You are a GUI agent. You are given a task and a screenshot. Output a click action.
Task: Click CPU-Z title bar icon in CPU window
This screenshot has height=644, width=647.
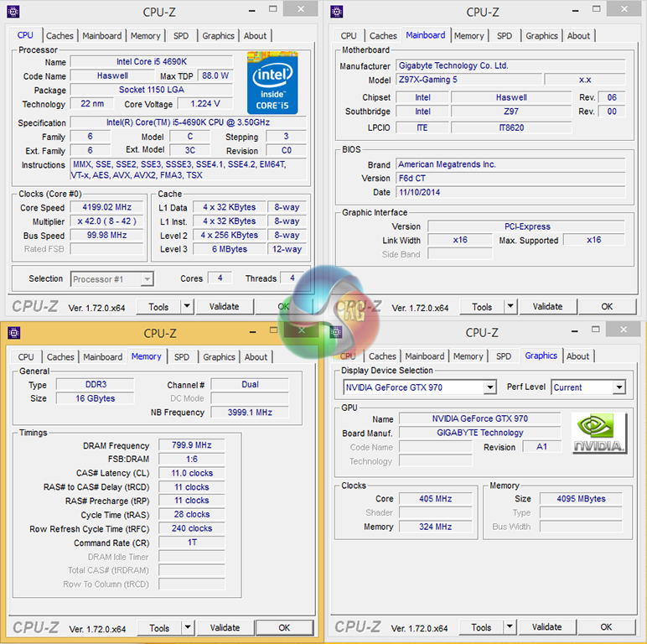tap(11, 12)
